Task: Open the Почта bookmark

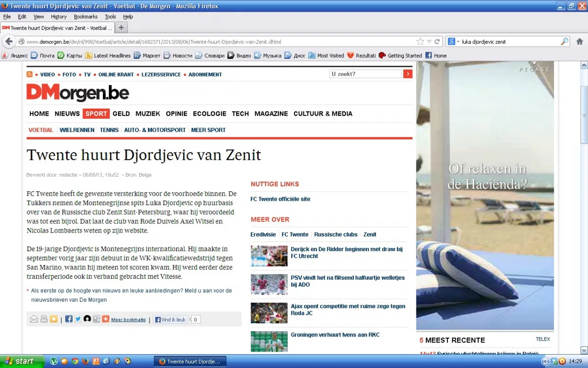Action: [x=43, y=55]
